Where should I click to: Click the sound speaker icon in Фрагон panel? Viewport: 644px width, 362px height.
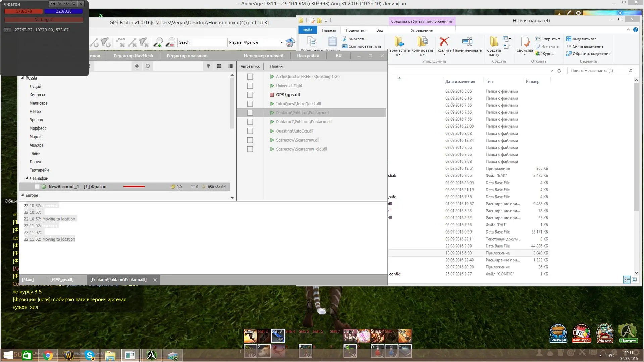(x=52, y=4)
